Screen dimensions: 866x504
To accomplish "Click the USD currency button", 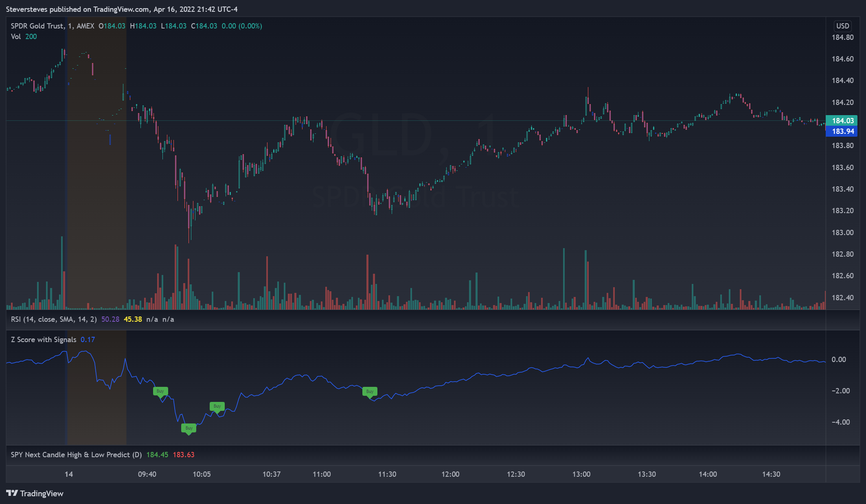I will click(x=842, y=26).
